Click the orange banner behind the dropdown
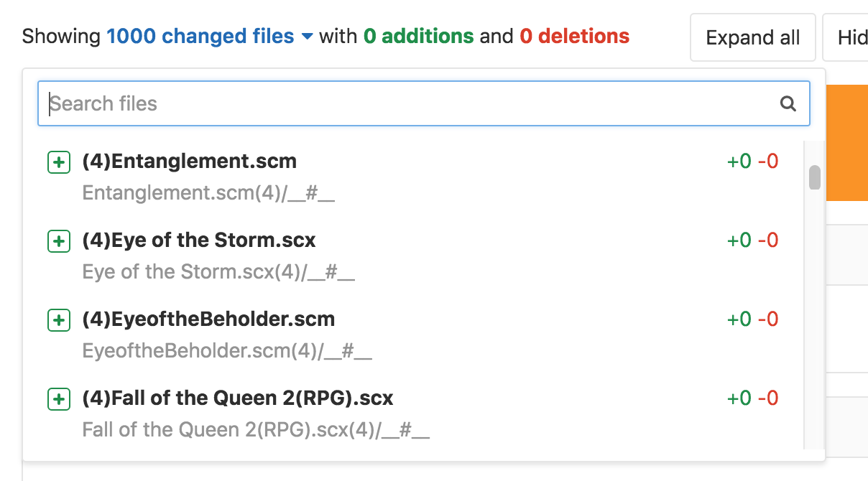The height and width of the screenshot is (481, 868). tap(846, 143)
